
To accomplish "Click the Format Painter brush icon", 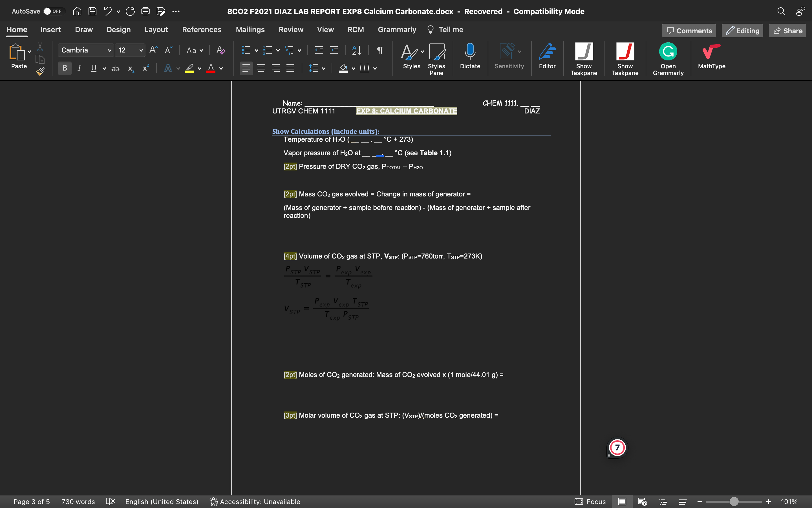I will 40,71.
